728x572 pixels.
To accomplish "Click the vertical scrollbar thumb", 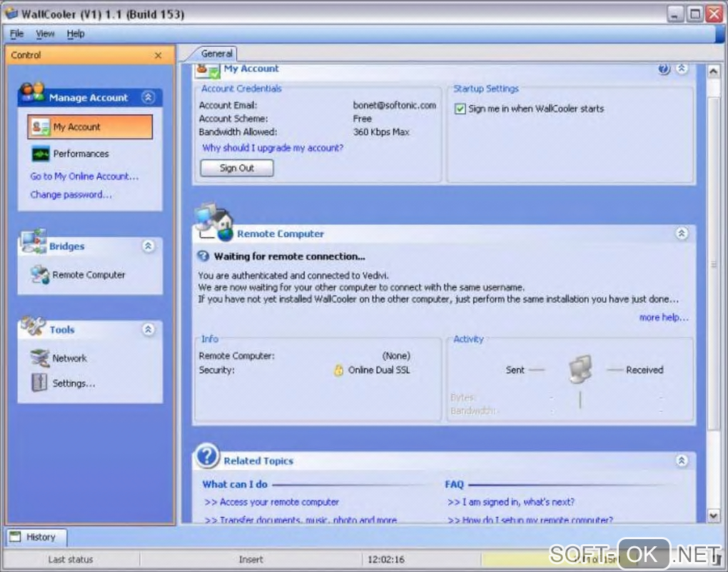I will [x=714, y=264].
